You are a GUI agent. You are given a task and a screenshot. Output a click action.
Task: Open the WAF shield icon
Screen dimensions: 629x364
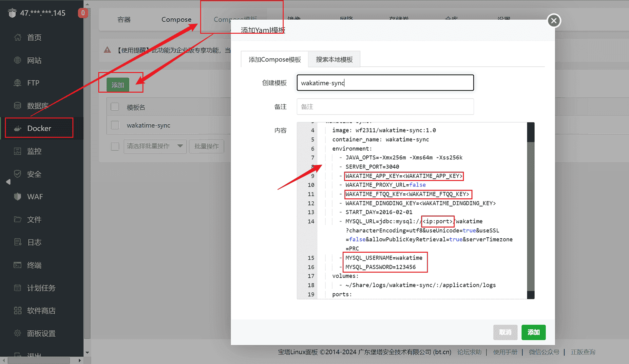click(x=18, y=196)
